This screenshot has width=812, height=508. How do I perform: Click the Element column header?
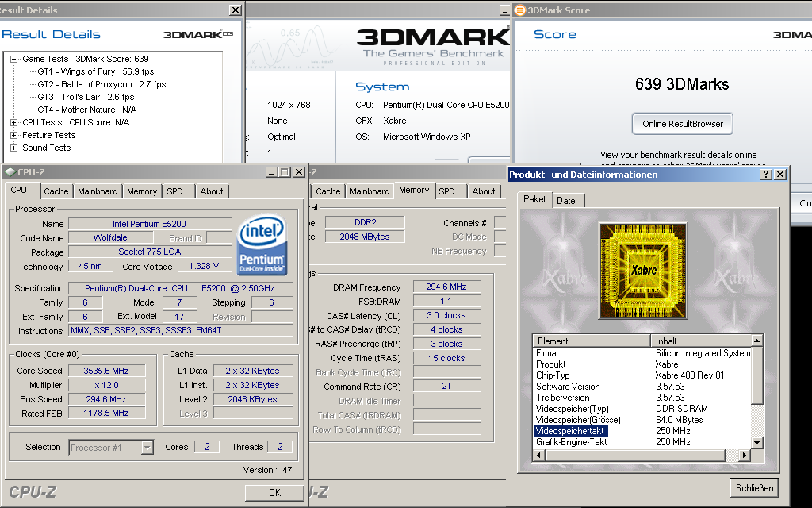pyautogui.click(x=592, y=341)
